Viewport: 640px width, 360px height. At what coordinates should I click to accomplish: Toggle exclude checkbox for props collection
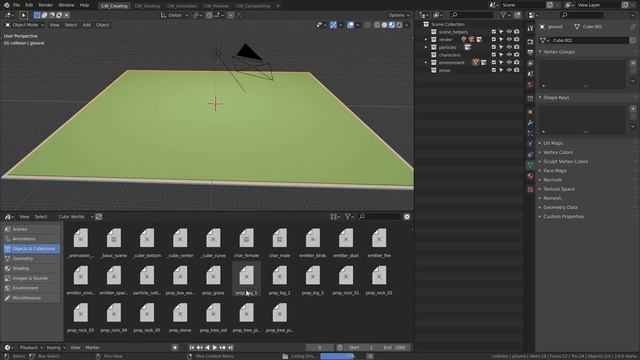pos(494,70)
